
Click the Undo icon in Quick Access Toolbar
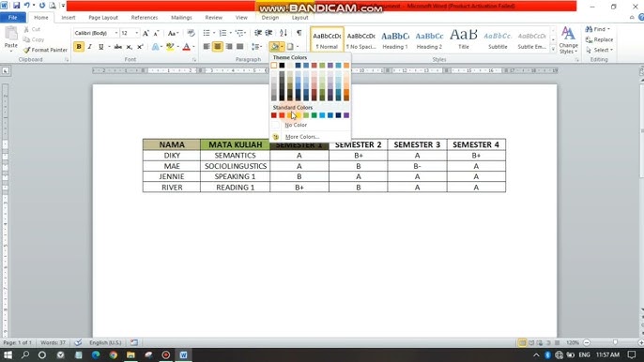tap(26, 6)
